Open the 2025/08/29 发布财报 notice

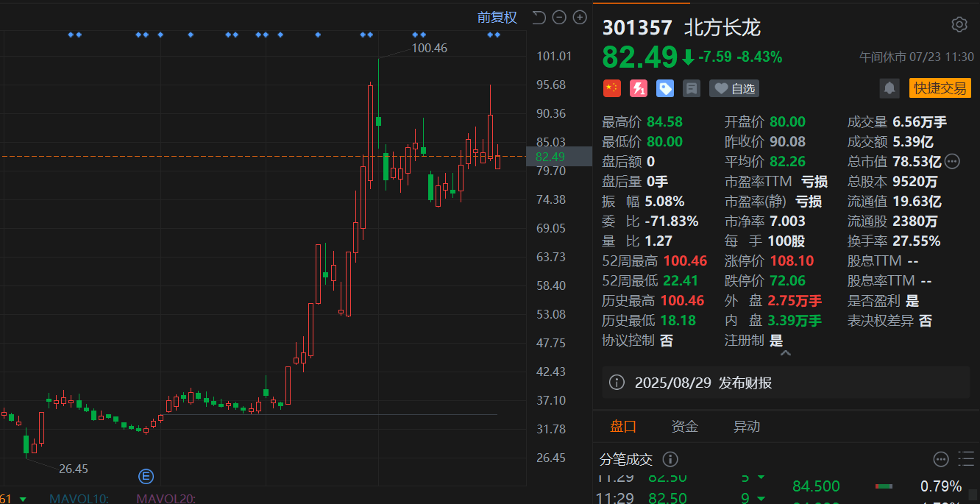786,383
